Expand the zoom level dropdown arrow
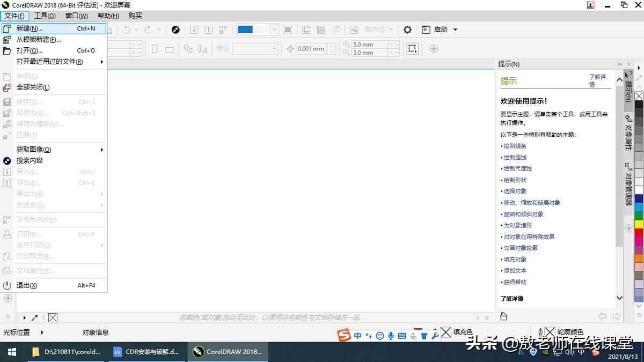This screenshot has width=644, height=362. tap(274, 29)
